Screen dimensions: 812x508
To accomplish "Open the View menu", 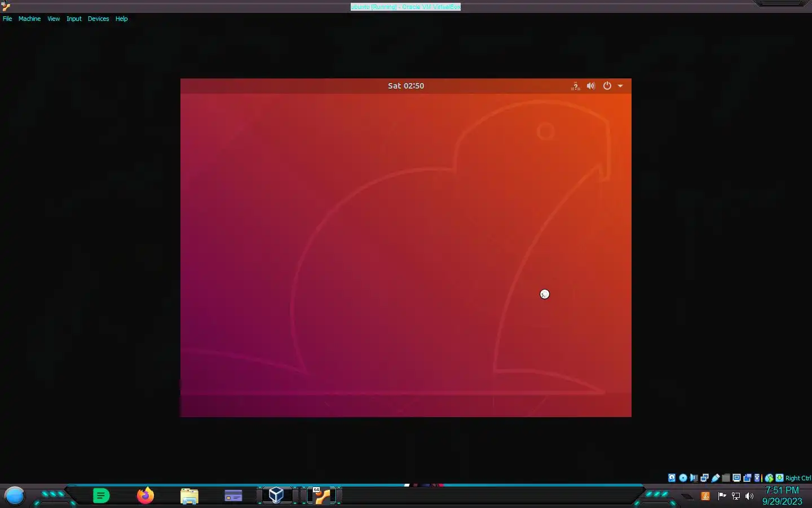I will click(54, 19).
